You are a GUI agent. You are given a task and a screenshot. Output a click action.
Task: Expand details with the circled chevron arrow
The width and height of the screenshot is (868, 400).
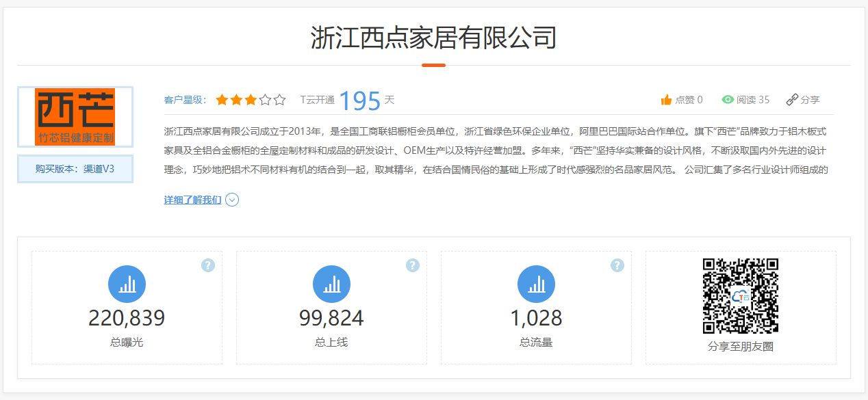point(232,200)
